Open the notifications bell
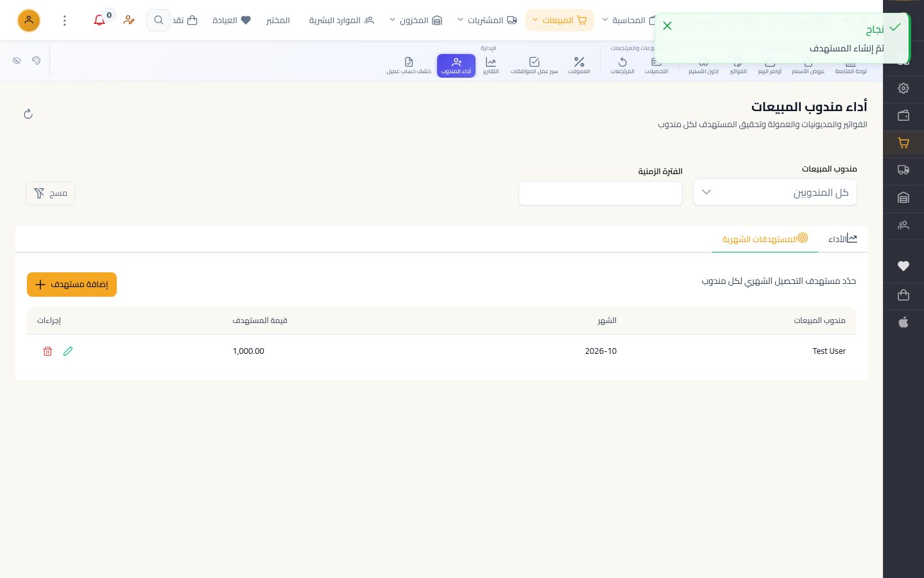924x578 pixels. [x=99, y=21]
